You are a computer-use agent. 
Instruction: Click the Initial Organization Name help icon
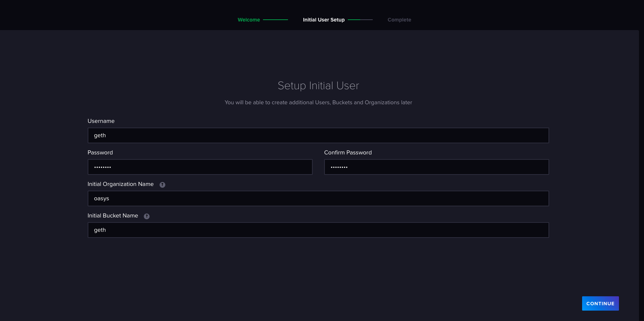pyautogui.click(x=162, y=185)
